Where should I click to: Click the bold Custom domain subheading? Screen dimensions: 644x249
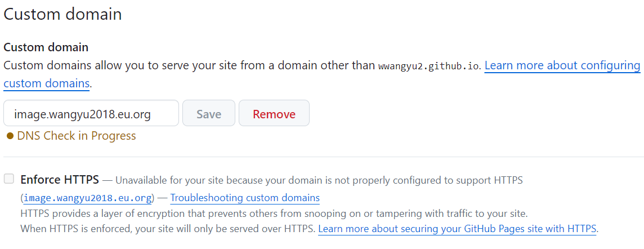point(46,47)
